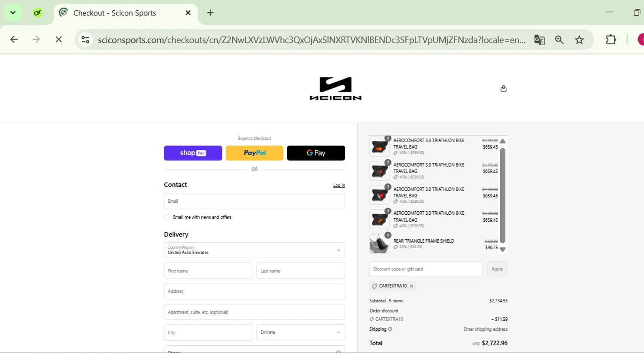Pay with Shop Pay express checkout

(193, 153)
